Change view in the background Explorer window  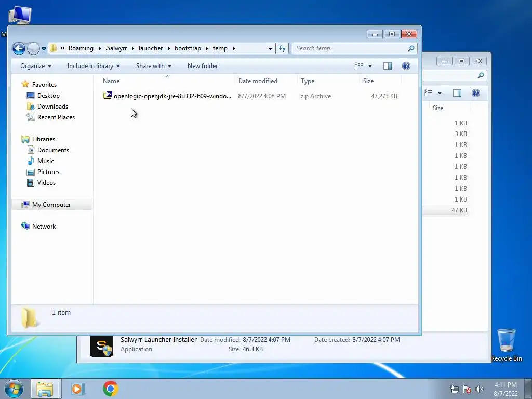point(429,93)
